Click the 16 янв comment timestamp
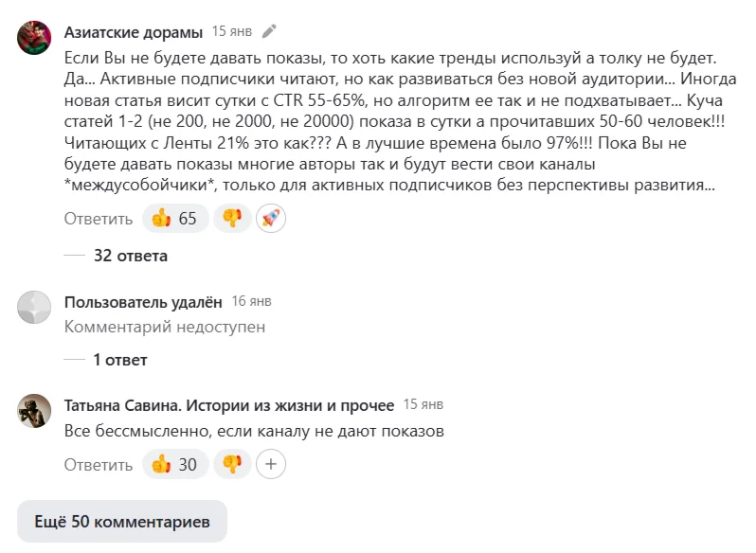This screenshot has width=756, height=553. click(252, 301)
